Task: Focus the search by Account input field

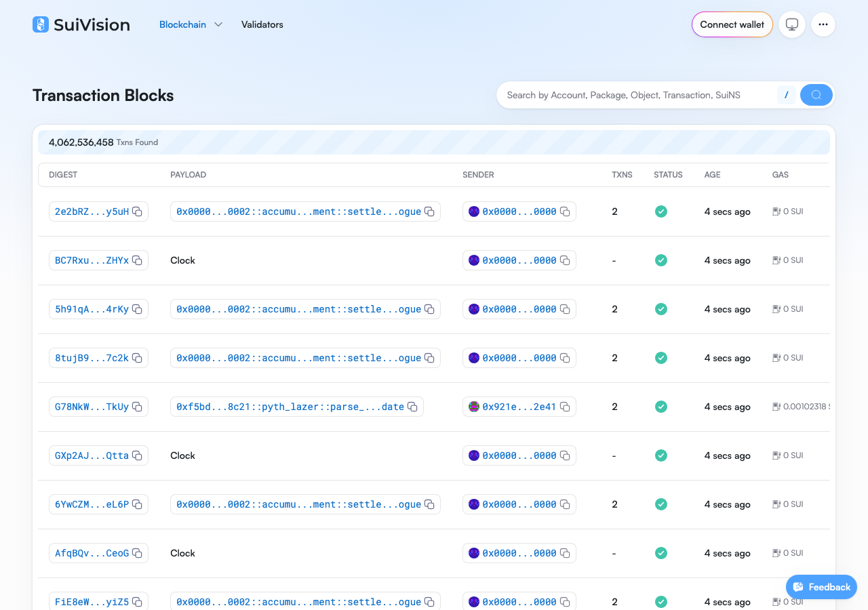Action: (637, 95)
